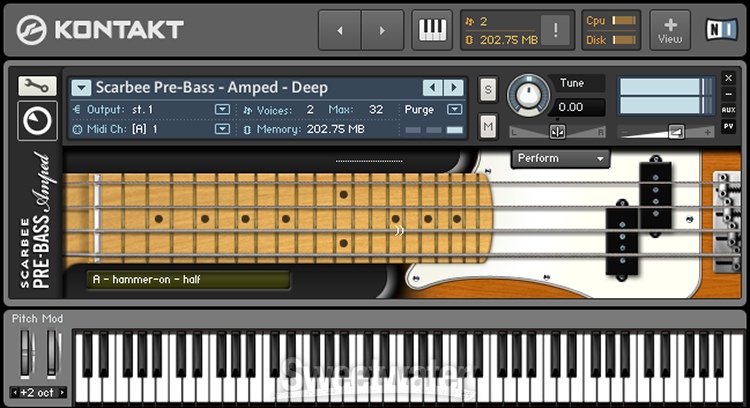The width and height of the screenshot is (750, 408).
Task: Click the Tune value 0.00 field
Action: tap(577, 107)
